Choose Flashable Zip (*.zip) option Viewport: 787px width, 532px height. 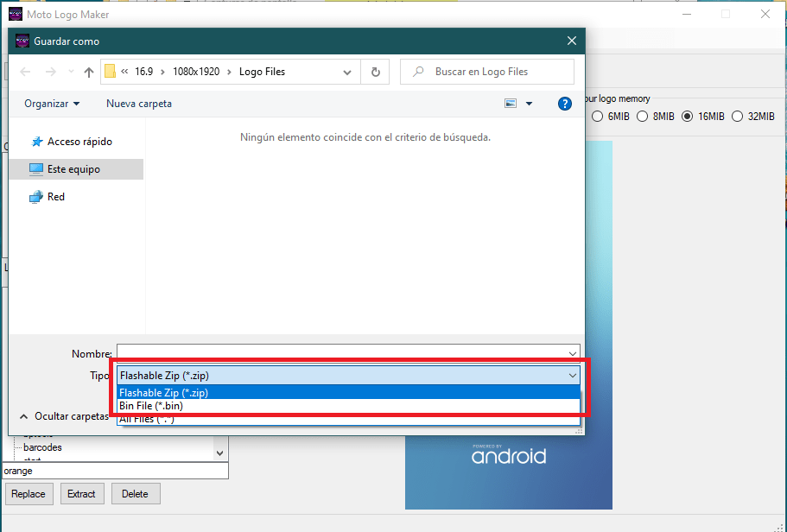[164, 393]
